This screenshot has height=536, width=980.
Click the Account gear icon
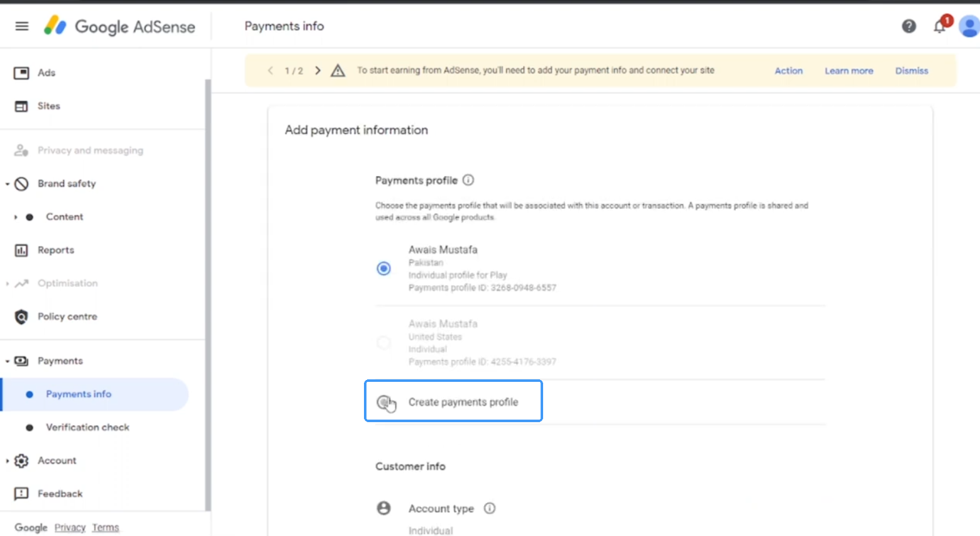pyautogui.click(x=21, y=461)
